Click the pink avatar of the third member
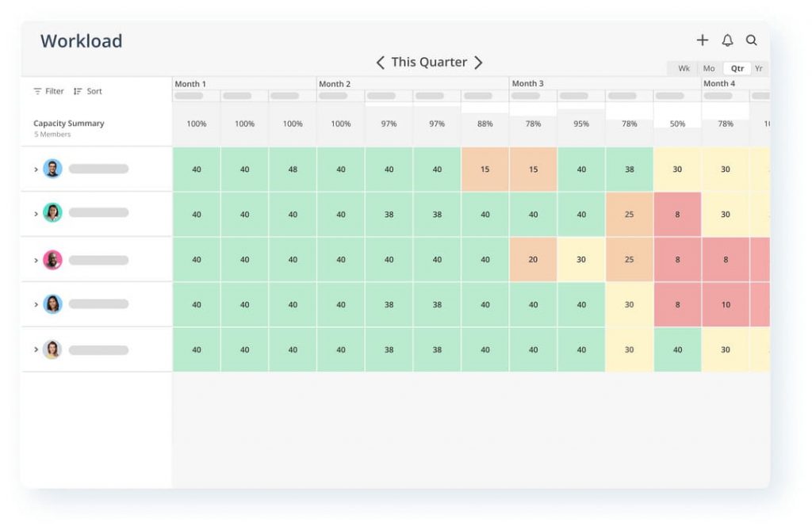Viewport: 812px width, 530px height. tap(53, 258)
